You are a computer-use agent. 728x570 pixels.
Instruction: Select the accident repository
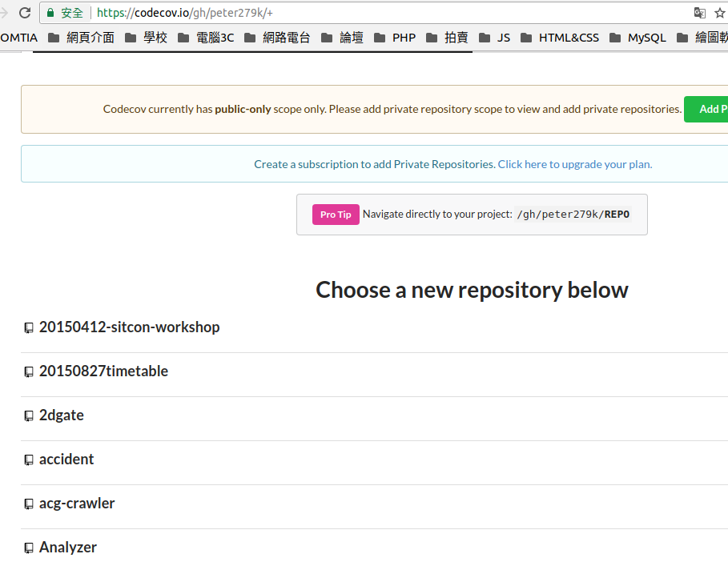(x=66, y=460)
